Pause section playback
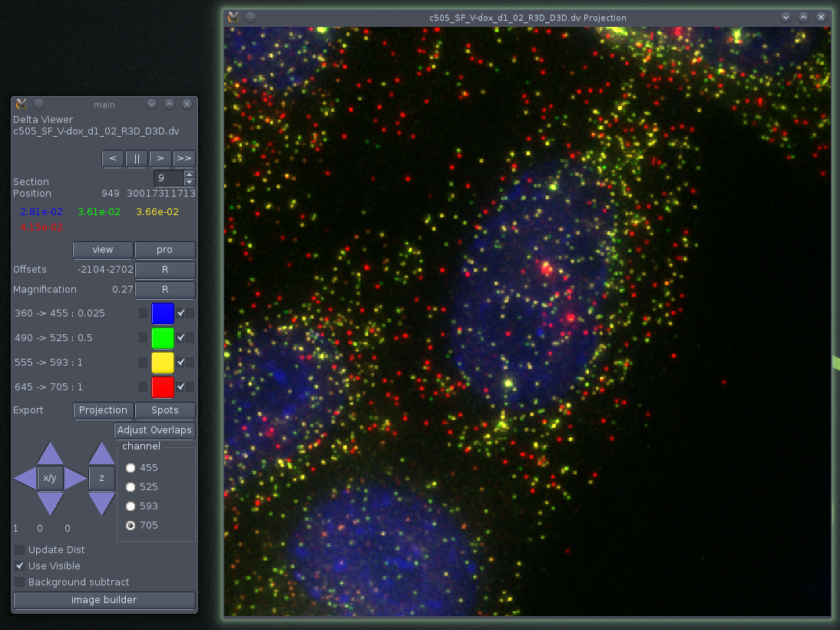 coord(137,158)
